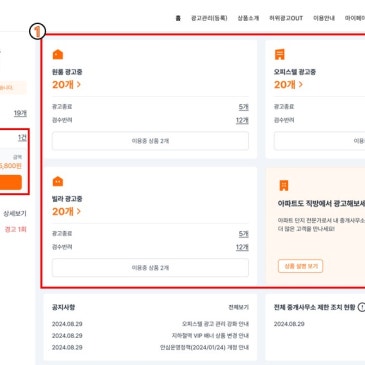Image resolution: width=365 pixels, height=365 pixels.
Task: Open 허위광고OUT menu item
Action: click(x=286, y=18)
